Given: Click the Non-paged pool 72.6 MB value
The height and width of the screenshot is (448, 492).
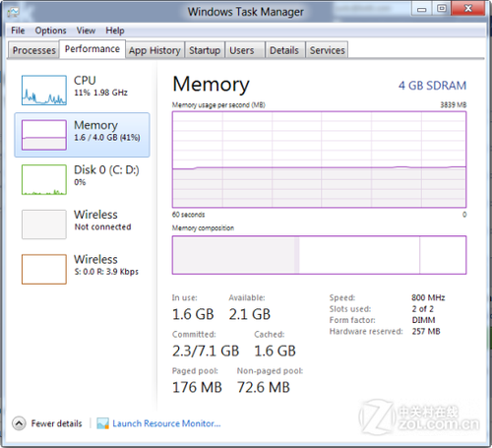Looking at the screenshot, I should pos(264,387).
